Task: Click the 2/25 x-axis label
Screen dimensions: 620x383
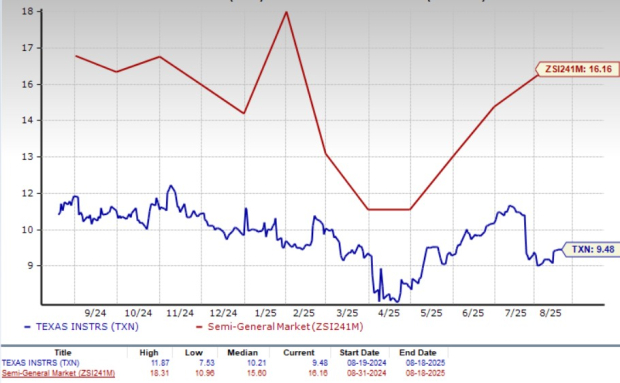Action: click(304, 313)
